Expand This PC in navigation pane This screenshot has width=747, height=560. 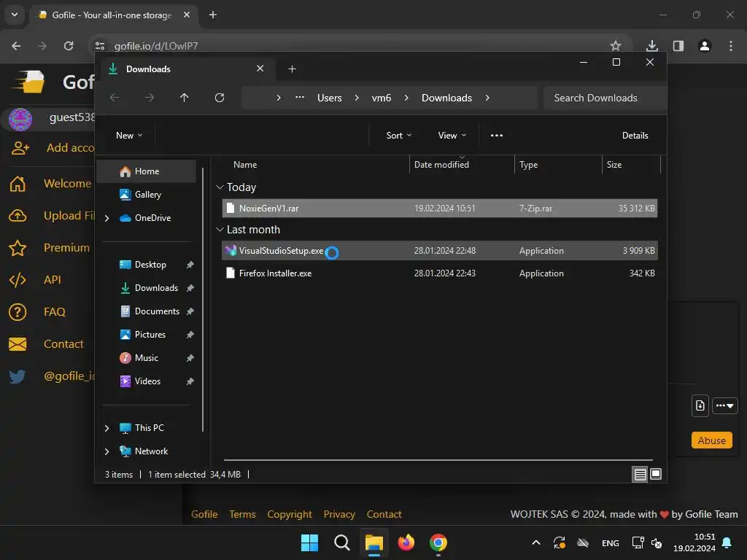(x=107, y=428)
